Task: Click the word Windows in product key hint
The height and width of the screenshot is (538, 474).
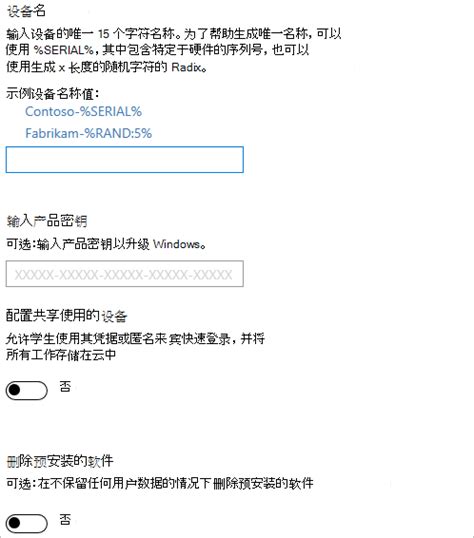Action: (176, 244)
